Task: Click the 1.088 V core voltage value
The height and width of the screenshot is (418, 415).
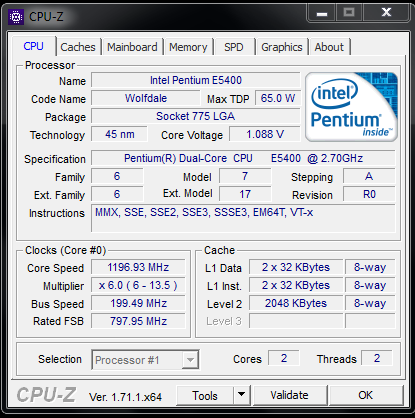Action: click(x=265, y=134)
